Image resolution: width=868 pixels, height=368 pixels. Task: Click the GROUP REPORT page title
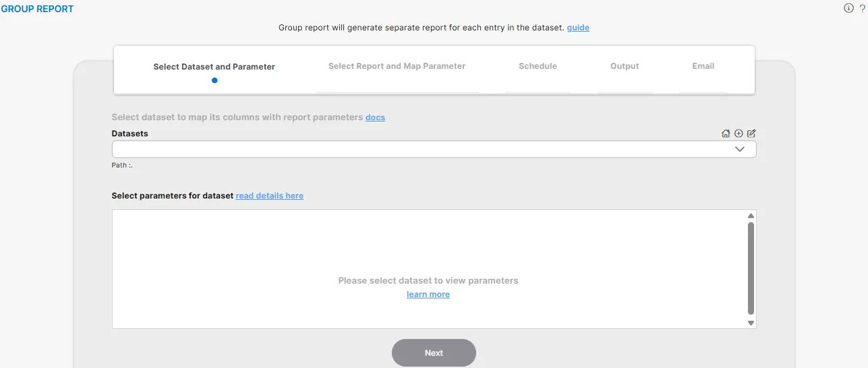(x=37, y=9)
